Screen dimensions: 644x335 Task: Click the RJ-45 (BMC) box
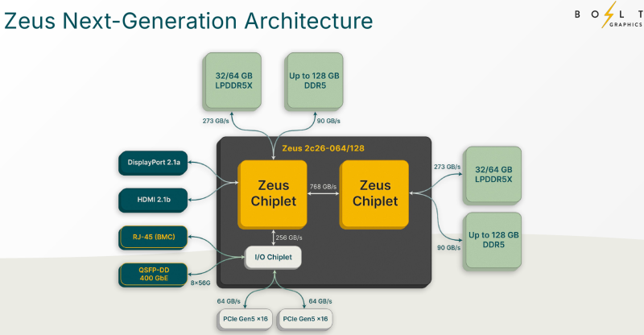tap(153, 238)
